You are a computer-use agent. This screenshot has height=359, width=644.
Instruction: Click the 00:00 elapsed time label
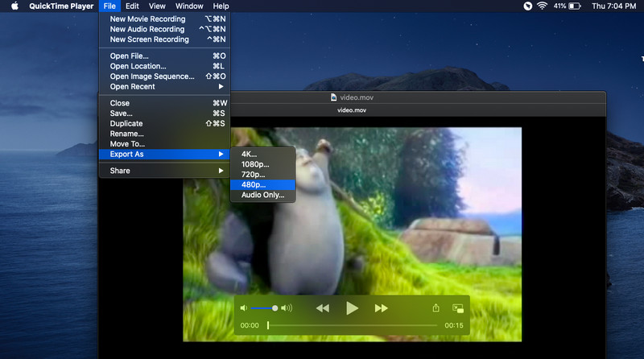click(250, 325)
